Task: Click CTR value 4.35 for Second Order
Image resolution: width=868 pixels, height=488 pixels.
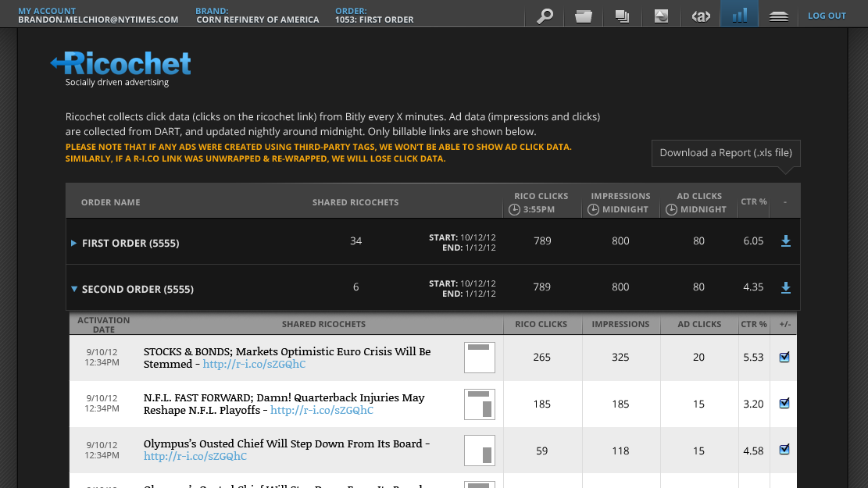Action: (x=753, y=287)
